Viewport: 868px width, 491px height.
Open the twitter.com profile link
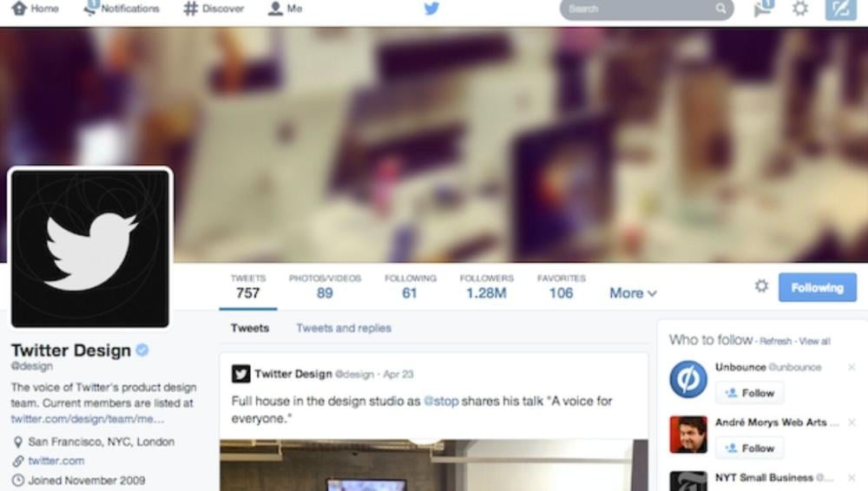56,461
